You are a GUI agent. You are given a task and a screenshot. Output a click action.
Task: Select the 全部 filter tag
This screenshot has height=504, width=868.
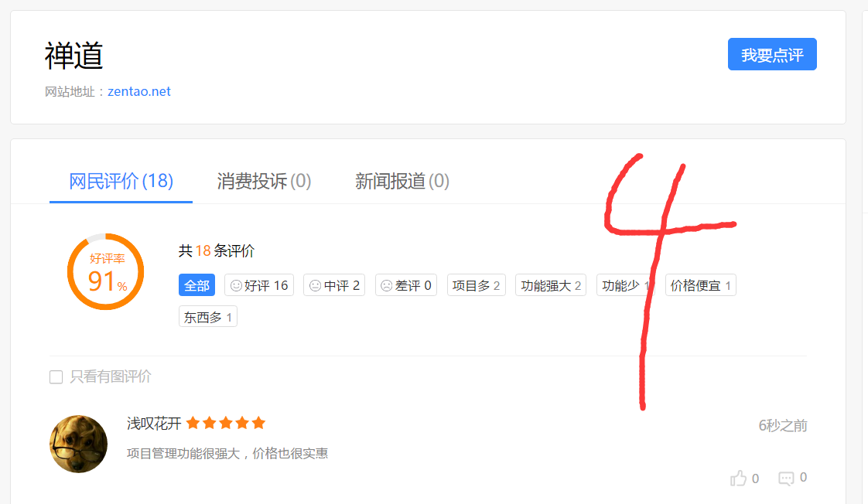pyautogui.click(x=196, y=285)
